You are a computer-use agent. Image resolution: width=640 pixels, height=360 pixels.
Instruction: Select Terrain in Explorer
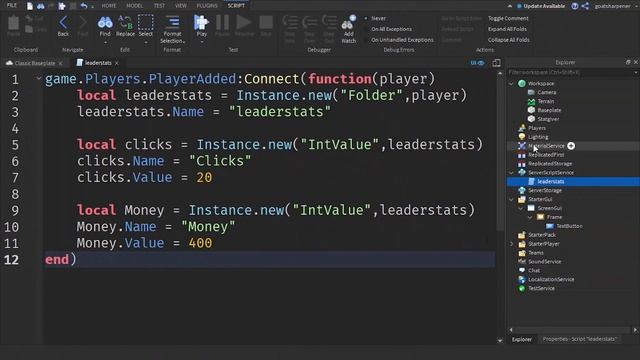click(x=546, y=101)
